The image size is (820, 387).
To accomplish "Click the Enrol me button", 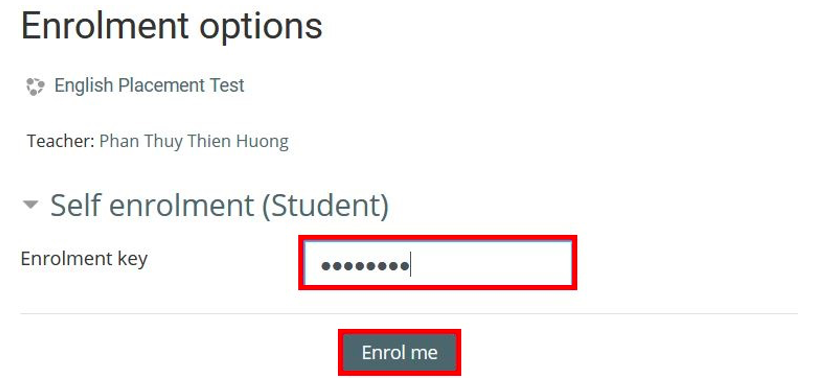I will click(400, 352).
